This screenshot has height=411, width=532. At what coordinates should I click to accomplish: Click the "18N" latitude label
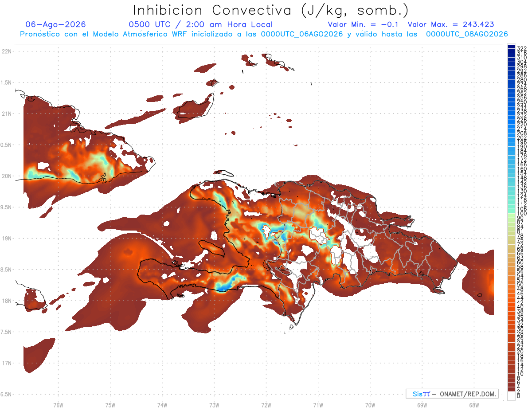tap(7, 301)
